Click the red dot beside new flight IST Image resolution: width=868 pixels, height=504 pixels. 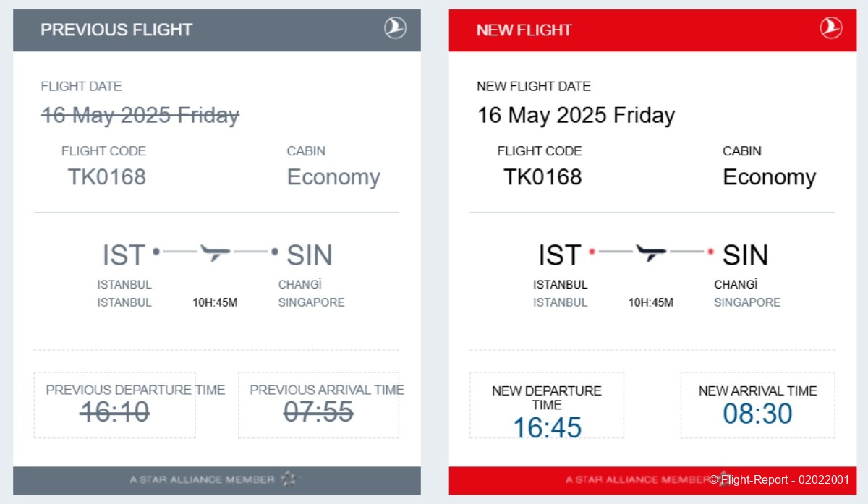point(592,252)
